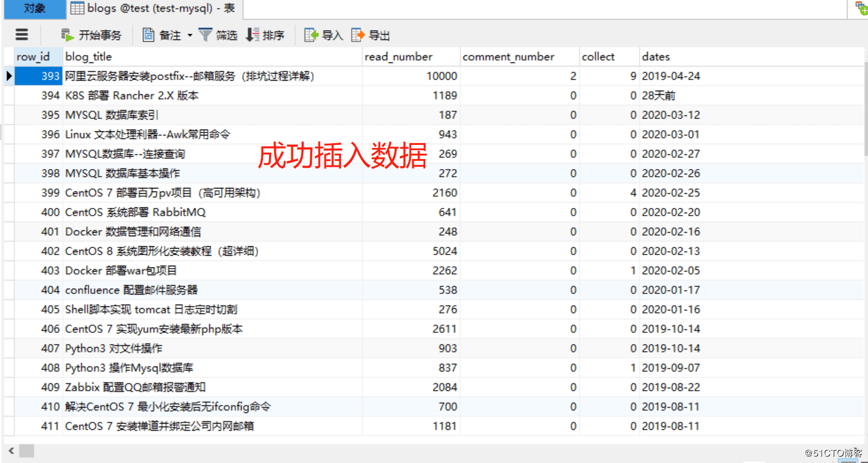Click the comment_number column header
Screen dimensions: 868x463
508,57
